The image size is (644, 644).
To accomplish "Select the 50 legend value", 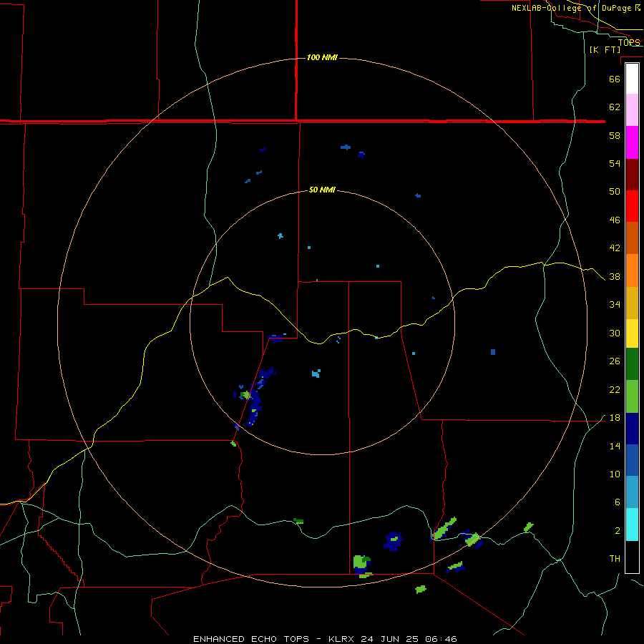I will pos(615,192).
